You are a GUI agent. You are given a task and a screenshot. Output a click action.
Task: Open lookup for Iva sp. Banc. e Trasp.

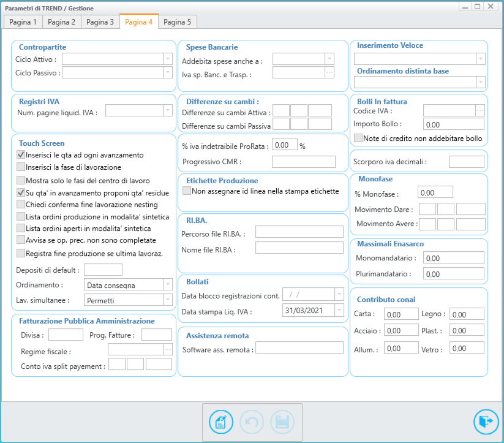click(329, 72)
